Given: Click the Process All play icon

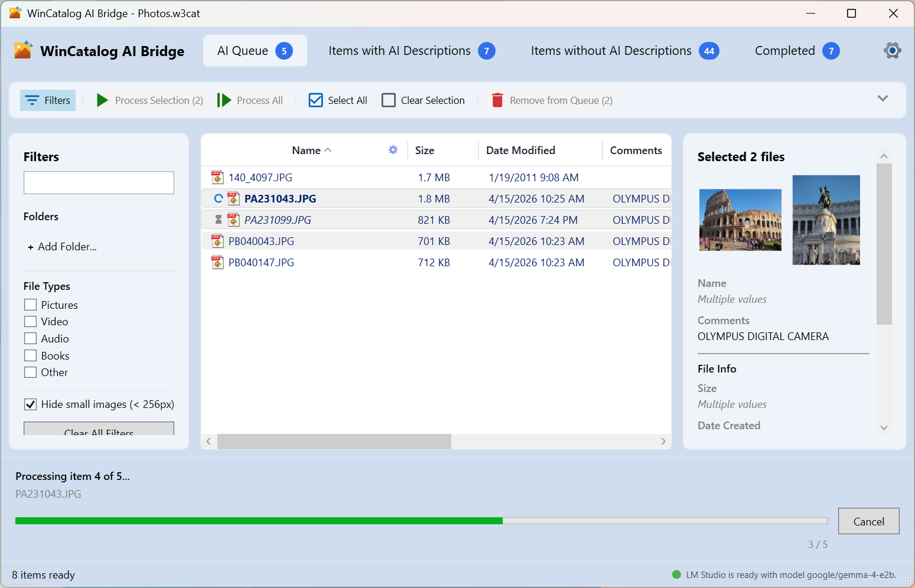Looking at the screenshot, I should [224, 100].
